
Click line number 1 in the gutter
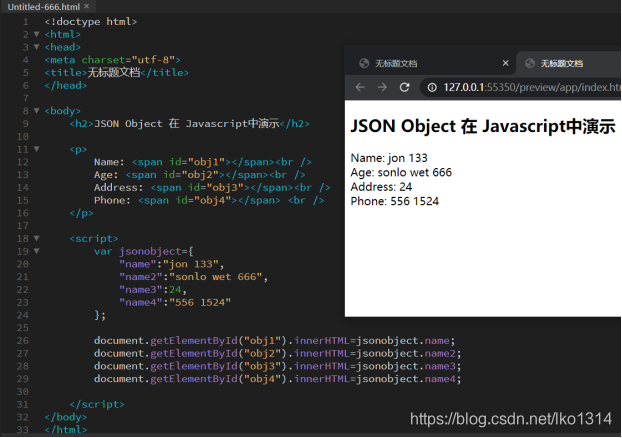[x=26, y=21]
